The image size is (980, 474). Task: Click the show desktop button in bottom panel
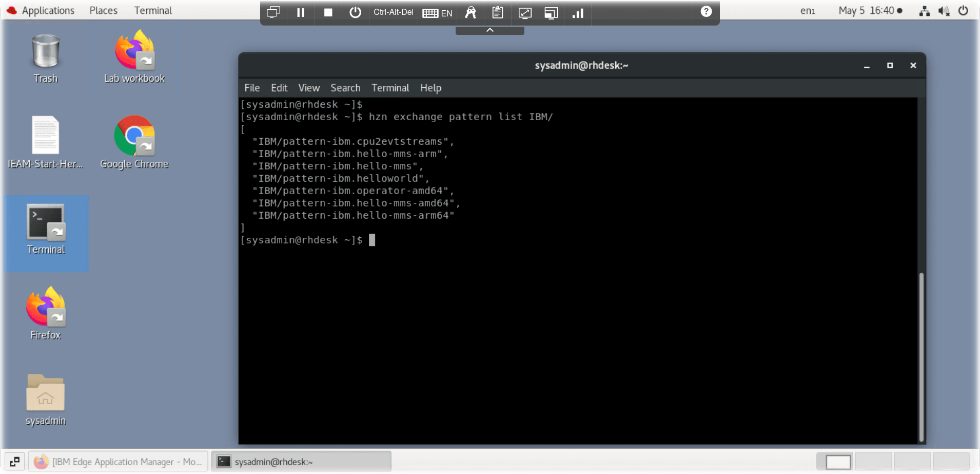pos(14,462)
